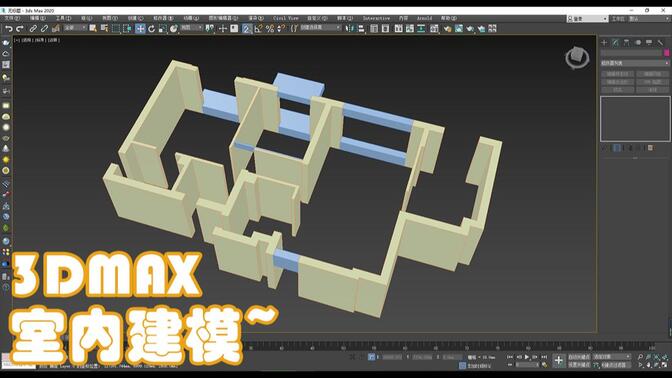Screen dimensions: 672x378
Task: Toggle the Angle Snap button
Action: [x=258, y=29]
